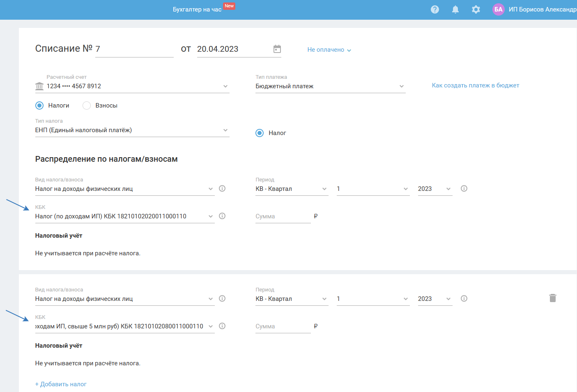Open the calendar date picker icon
This screenshot has height=392, width=577.
(277, 49)
